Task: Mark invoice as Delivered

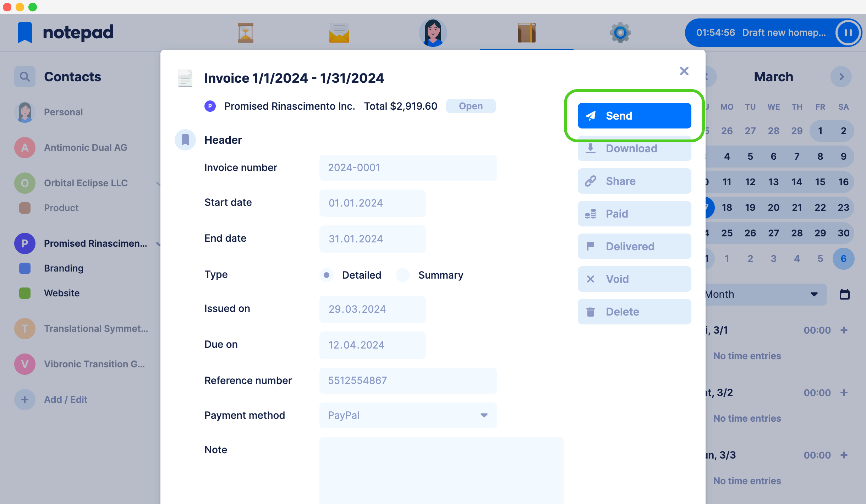Action: pos(634,246)
